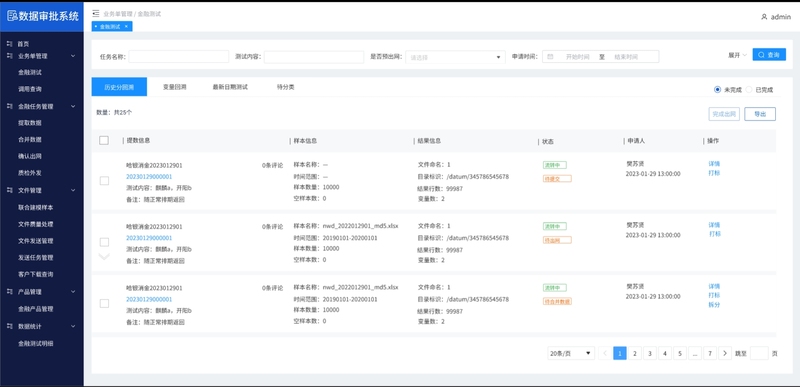Open 联合建模样本 in the sidebar
This screenshot has width=800, height=387.
(x=35, y=208)
